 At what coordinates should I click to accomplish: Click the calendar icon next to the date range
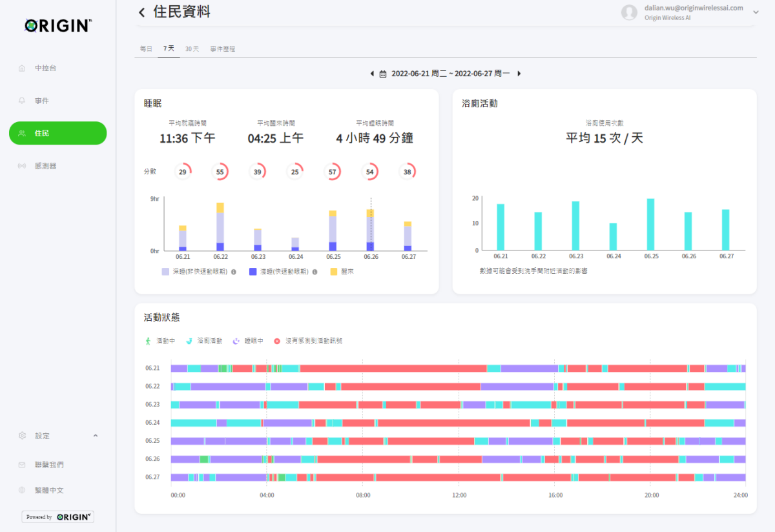pos(383,74)
